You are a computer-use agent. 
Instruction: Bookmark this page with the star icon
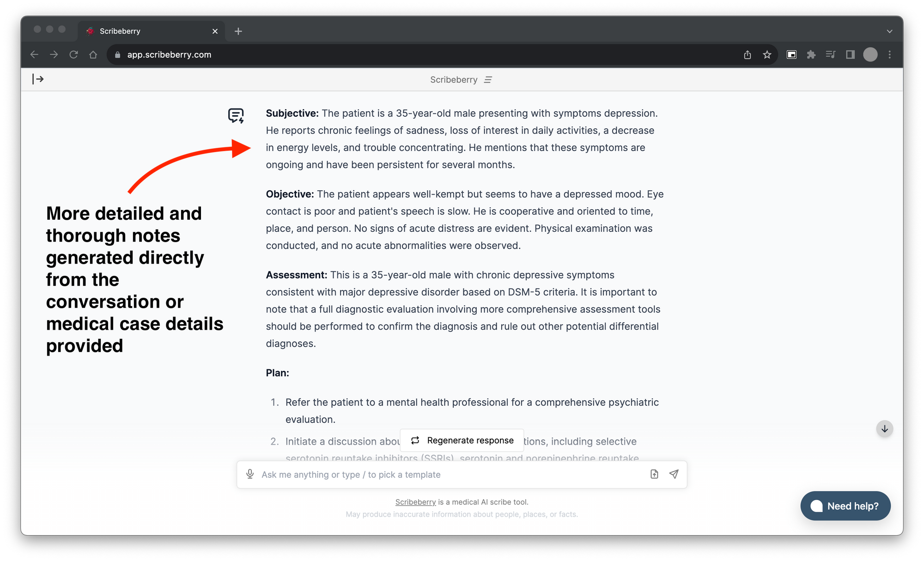tap(767, 55)
